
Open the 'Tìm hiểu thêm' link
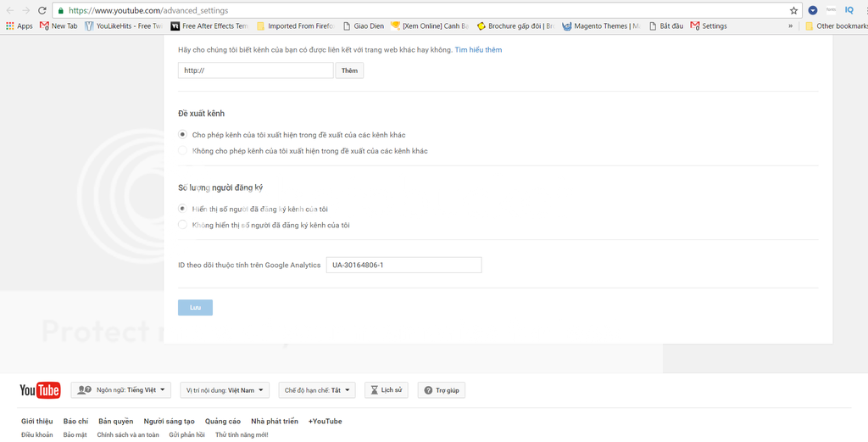pos(478,50)
